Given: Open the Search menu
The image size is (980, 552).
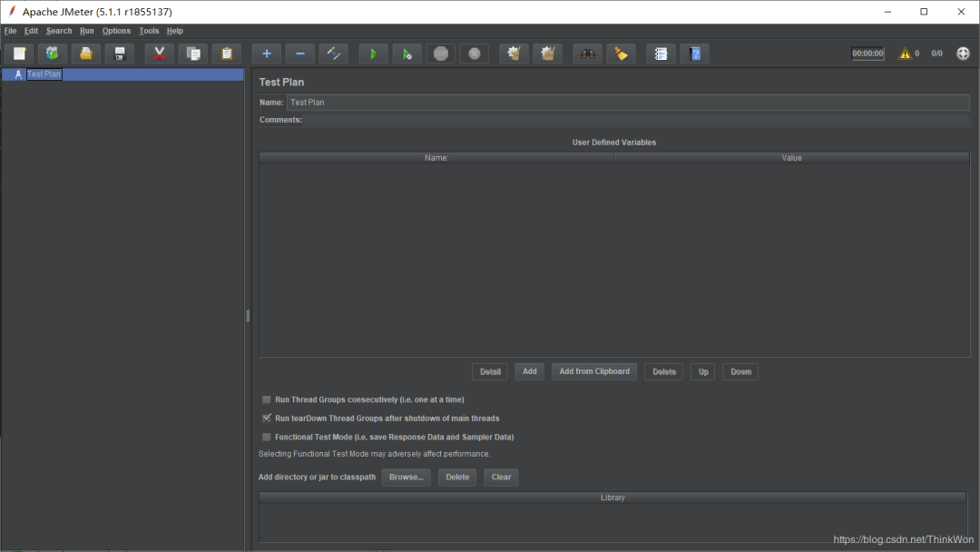Looking at the screenshot, I should point(59,31).
